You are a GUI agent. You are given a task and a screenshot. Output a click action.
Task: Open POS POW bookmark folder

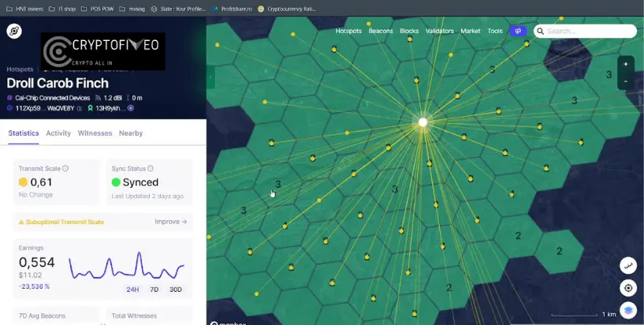[x=99, y=9]
